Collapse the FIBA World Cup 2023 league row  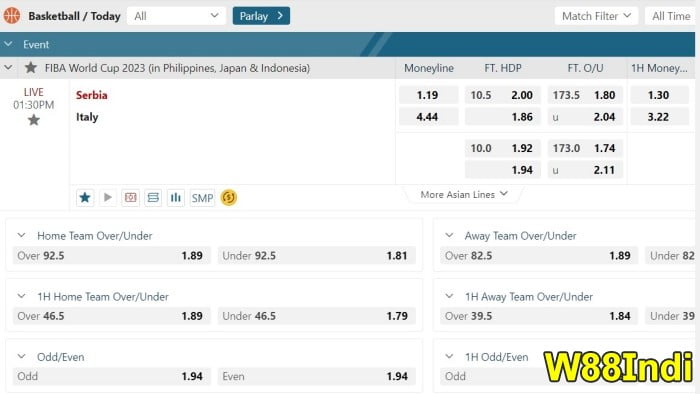(x=8, y=68)
